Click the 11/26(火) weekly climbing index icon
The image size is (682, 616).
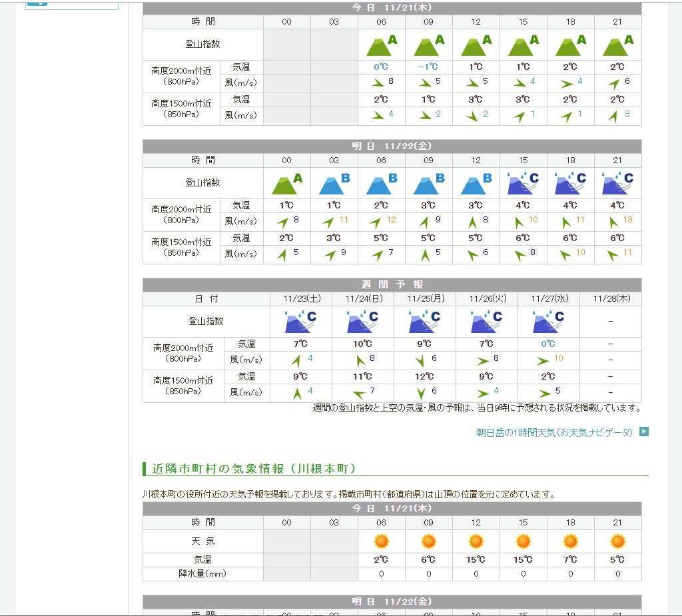click(486, 322)
